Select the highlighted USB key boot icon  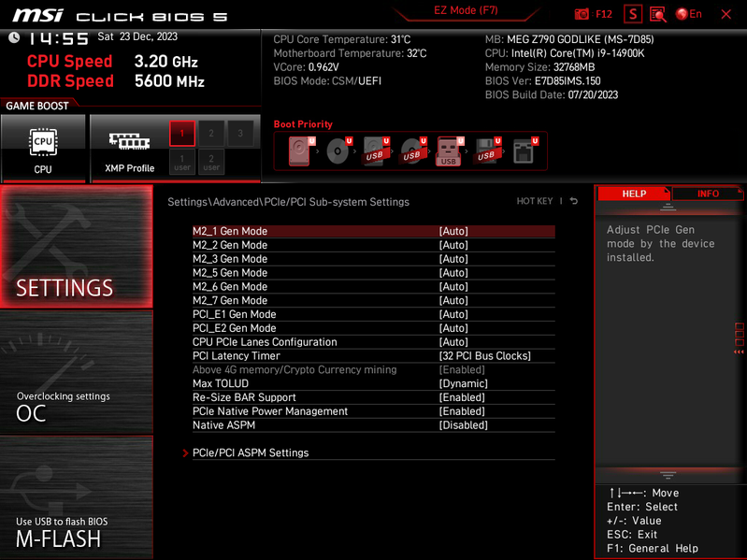pyautogui.click(x=450, y=151)
